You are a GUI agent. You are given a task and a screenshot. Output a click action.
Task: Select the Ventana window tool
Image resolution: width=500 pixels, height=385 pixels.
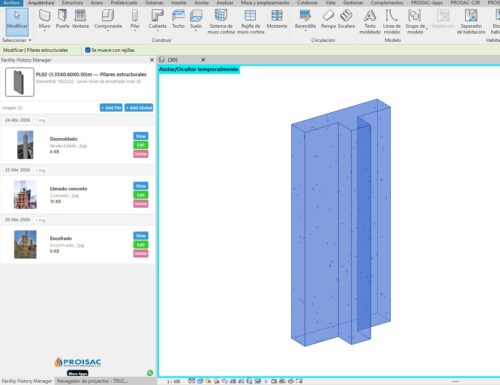point(80,19)
